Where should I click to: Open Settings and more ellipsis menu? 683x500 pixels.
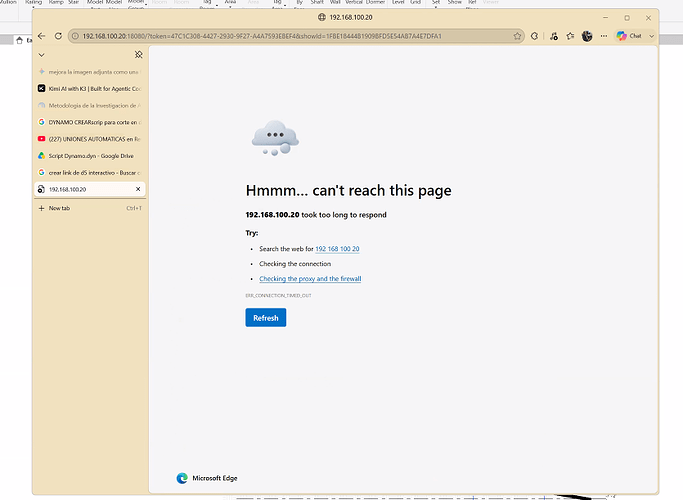[x=604, y=36]
